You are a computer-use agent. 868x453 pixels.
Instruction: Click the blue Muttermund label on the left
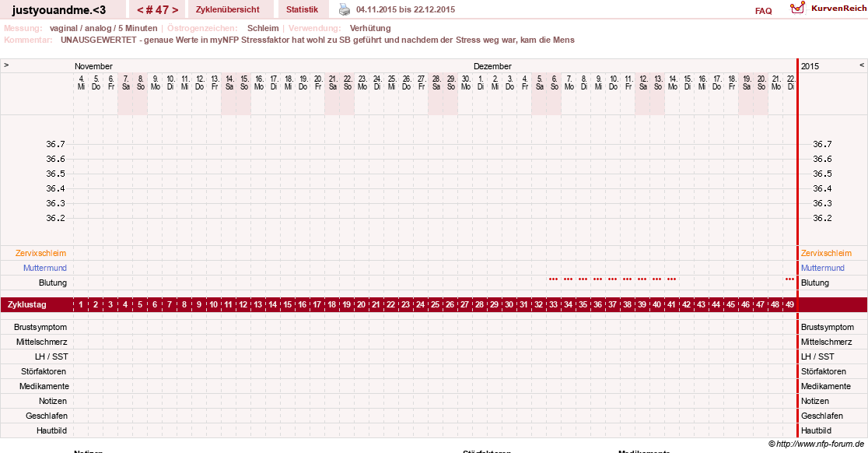[45, 268]
